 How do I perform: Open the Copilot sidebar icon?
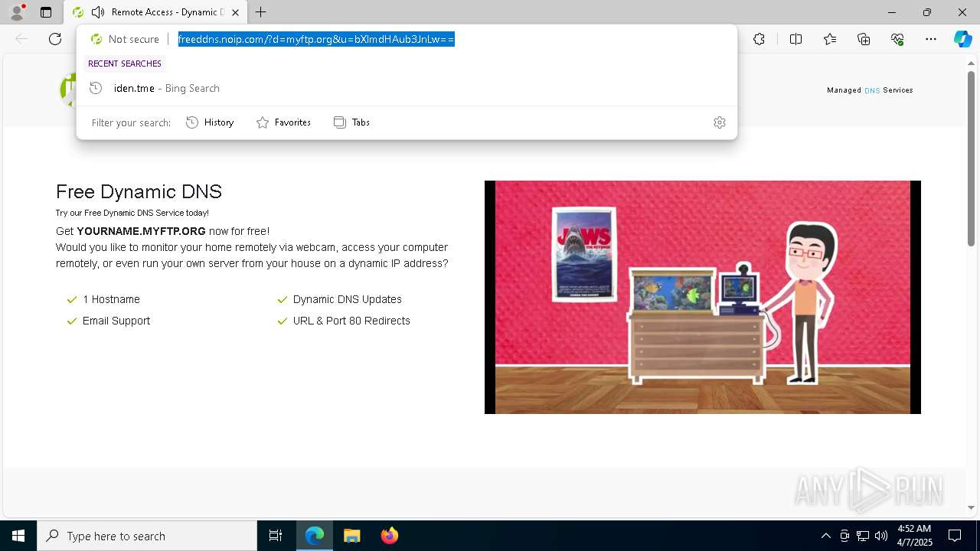point(962,39)
